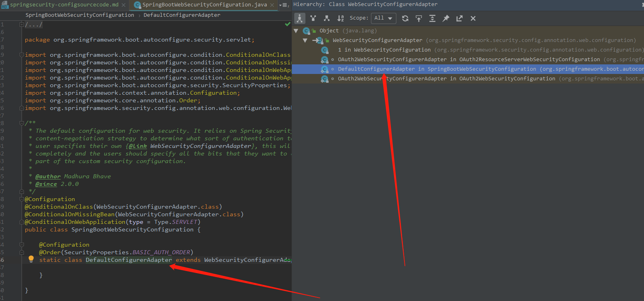Open the Scope dropdown set to All
Image resolution: width=644 pixels, height=301 pixels.
pyautogui.click(x=383, y=18)
